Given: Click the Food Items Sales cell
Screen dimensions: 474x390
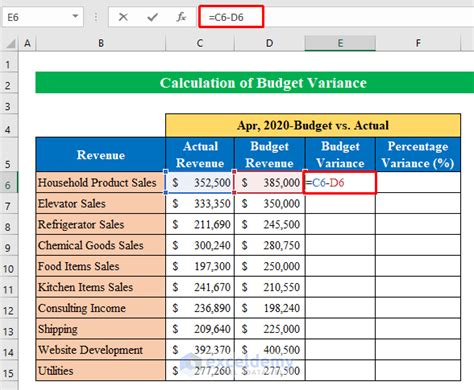Looking at the screenshot, I should pos(101,266).
